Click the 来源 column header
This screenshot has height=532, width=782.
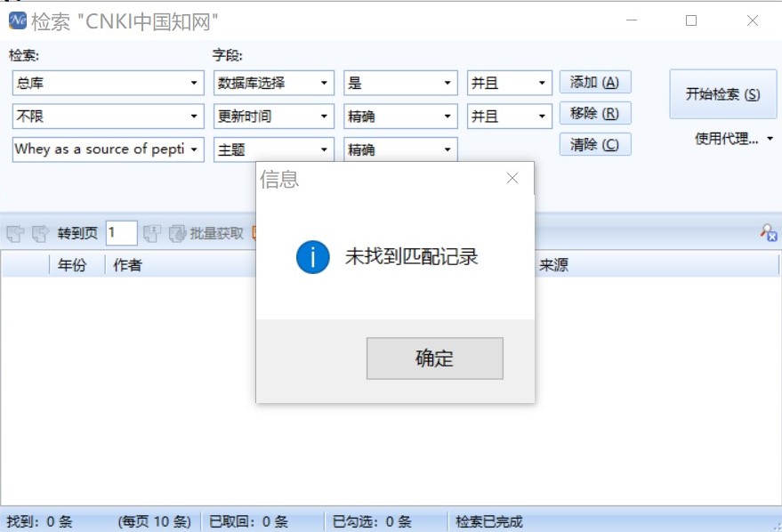tap(553, 264)
